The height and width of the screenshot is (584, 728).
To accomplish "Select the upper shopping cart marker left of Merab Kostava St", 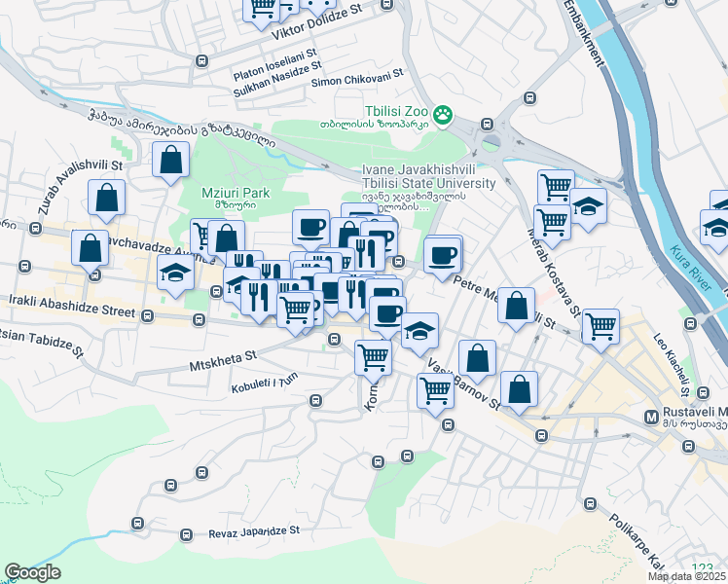I will (556, 189).
